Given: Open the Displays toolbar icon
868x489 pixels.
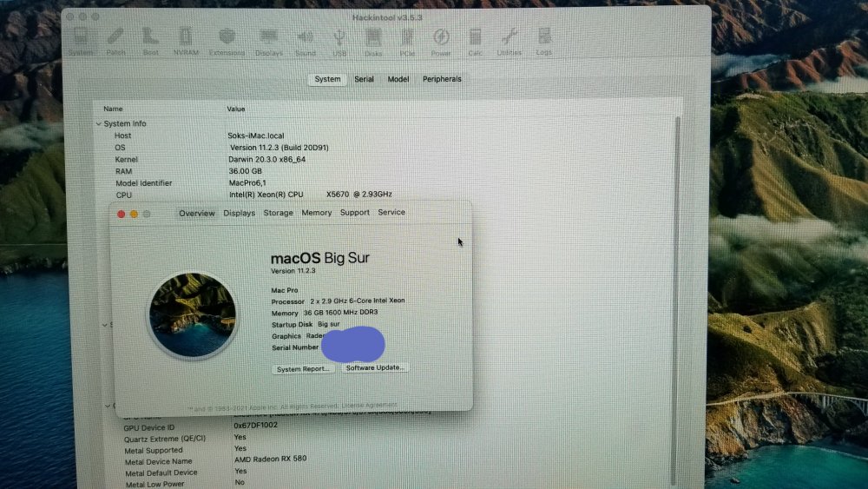Looking at the screenshot, I should point(268,42).
